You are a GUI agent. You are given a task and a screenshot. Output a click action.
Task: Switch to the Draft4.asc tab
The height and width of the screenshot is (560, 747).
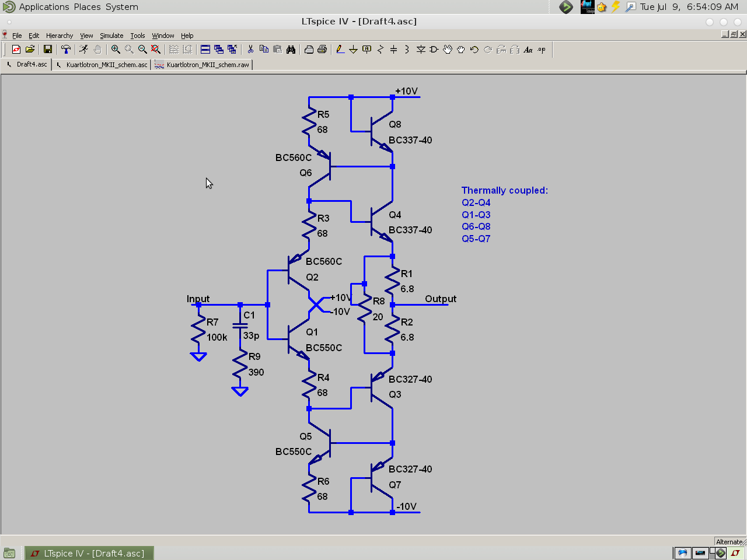tap(27, 64)
